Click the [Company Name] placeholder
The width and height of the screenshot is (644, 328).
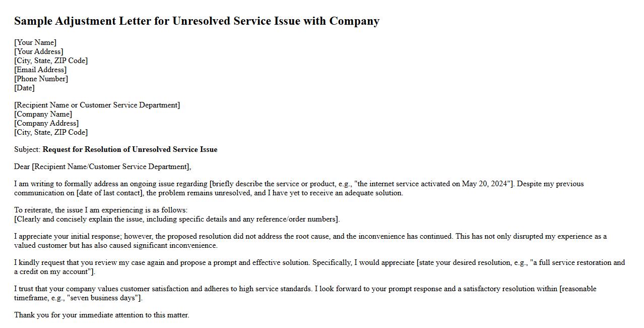43,114
